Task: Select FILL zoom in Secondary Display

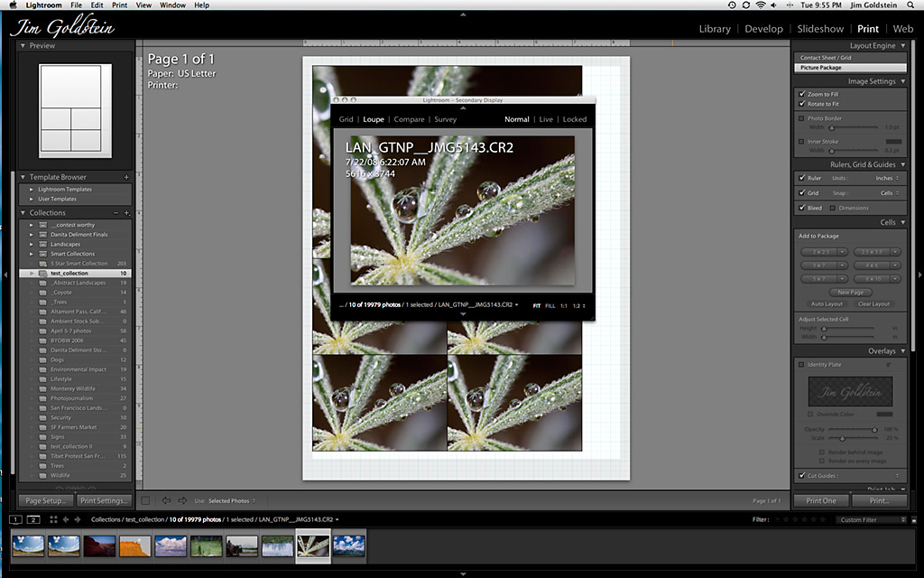Action: coord(550,305)
